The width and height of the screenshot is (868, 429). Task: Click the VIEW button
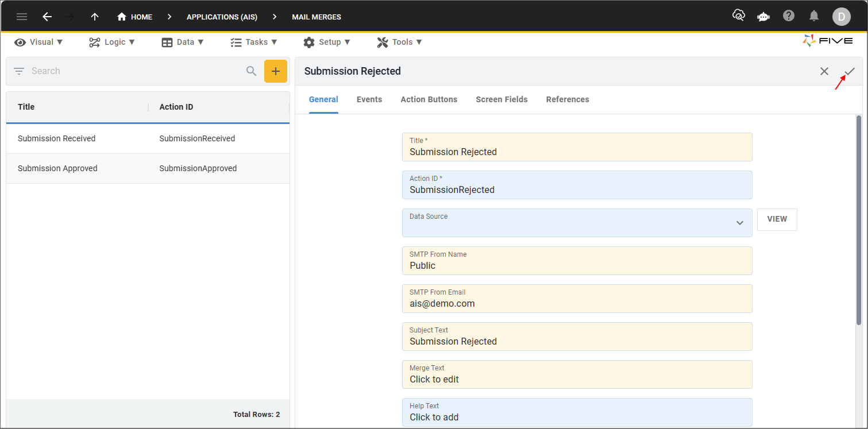[777, 219]
